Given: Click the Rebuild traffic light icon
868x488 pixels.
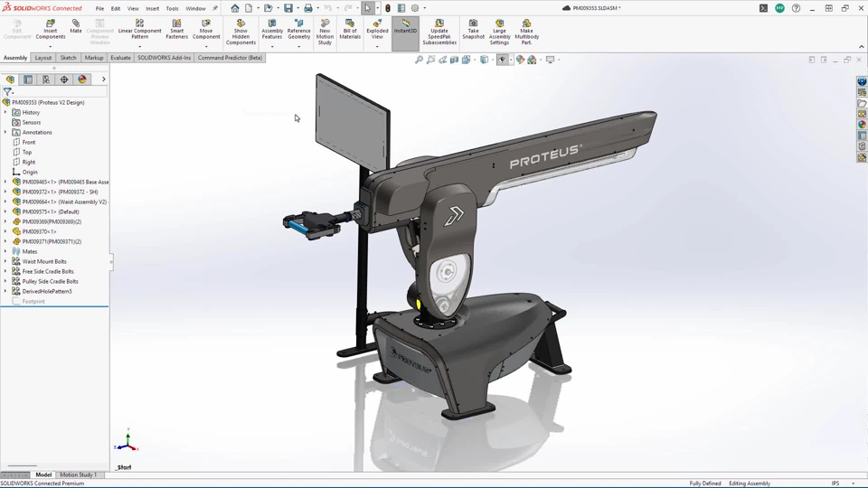Looking at the screenshot, I should 388,8.
